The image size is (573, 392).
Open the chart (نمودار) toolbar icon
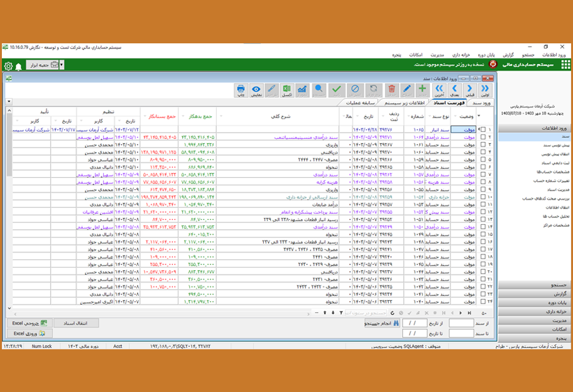pos(302,90)
